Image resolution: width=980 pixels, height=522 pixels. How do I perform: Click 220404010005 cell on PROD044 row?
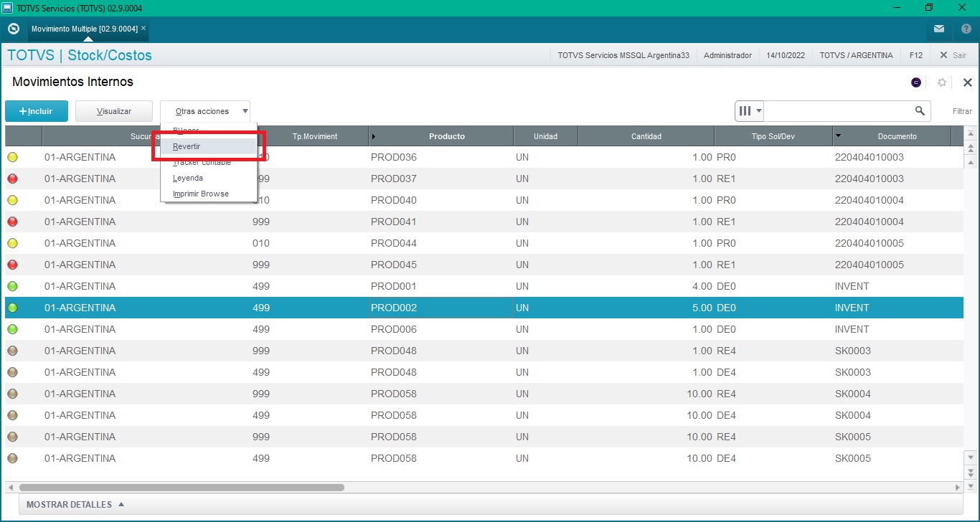tap(892, 243)
